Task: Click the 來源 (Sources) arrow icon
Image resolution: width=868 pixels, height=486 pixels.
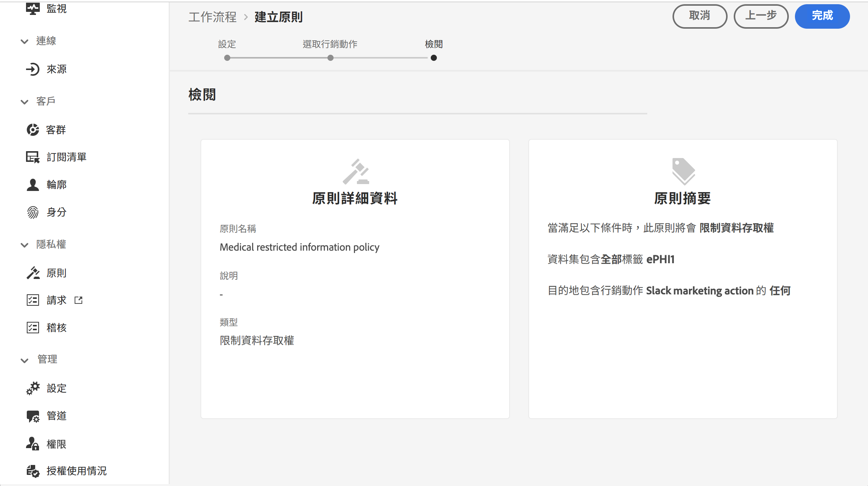Action: pos(33,69)
